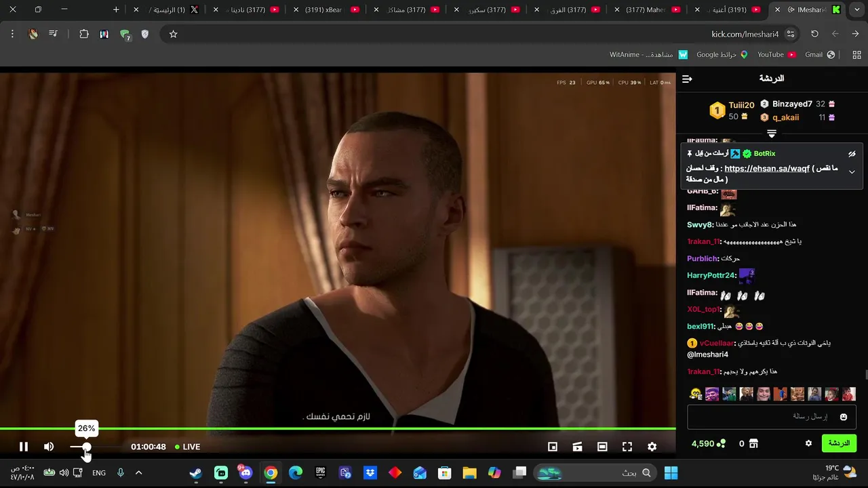Show hidden system tray icons

click(x=138, y=473)
